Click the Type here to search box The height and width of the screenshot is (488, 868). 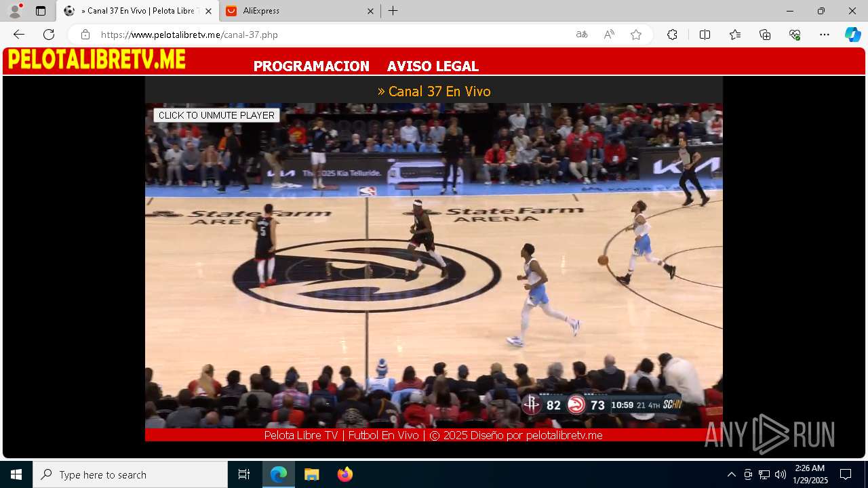[130, 474]
